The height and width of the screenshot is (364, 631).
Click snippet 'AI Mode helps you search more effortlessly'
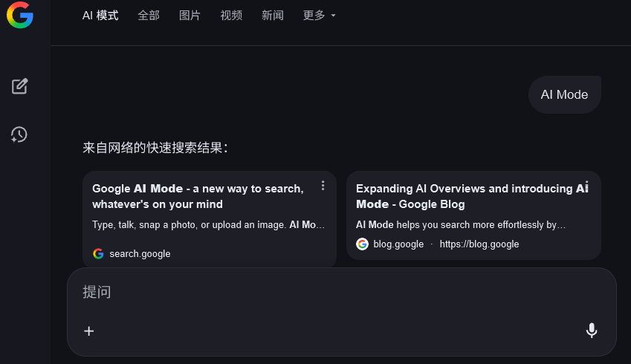coord(461,225)
